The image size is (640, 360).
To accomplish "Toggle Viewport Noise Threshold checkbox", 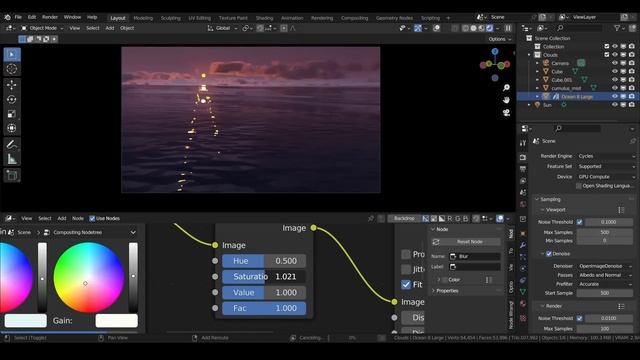I will point(580,222).
